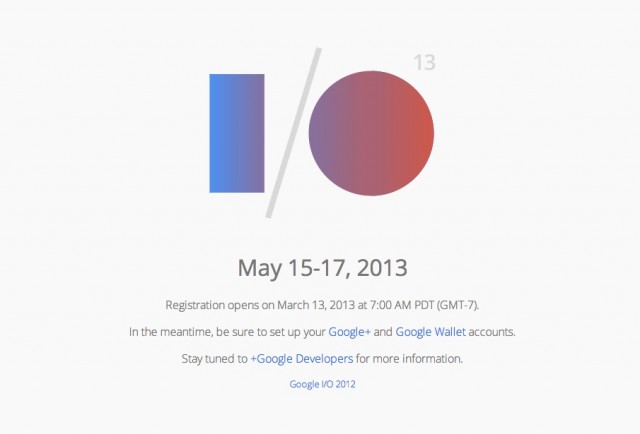This screenshot has height=434, width=640.
Task: Click the 'for more information.' text
Action: click(x=409, y=359)
